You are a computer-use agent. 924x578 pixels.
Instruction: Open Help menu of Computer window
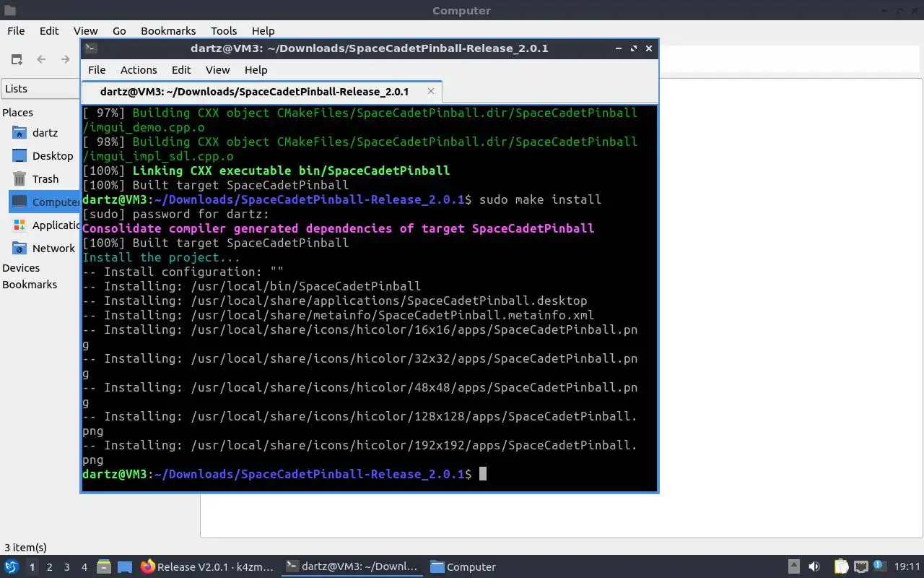pos(263,31)
